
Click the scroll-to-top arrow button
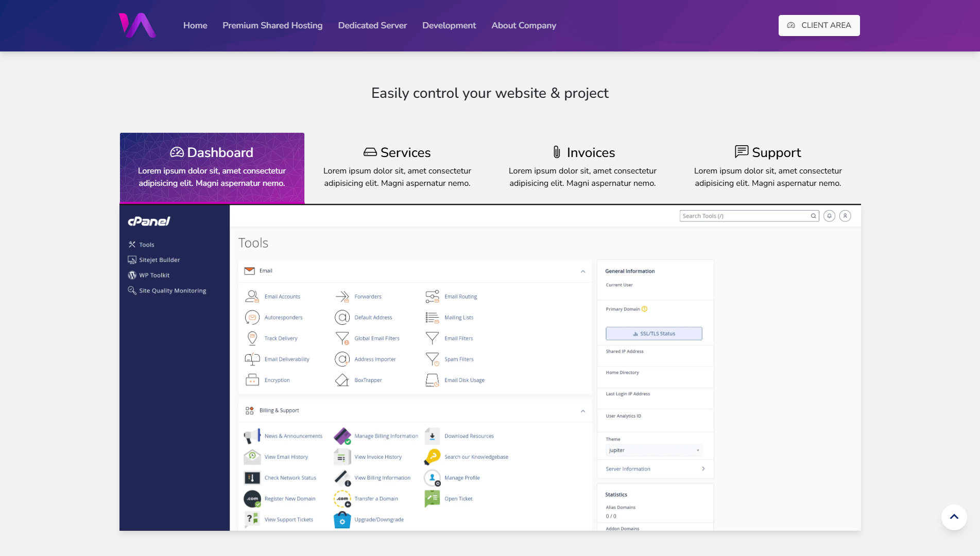coord(954,517)
